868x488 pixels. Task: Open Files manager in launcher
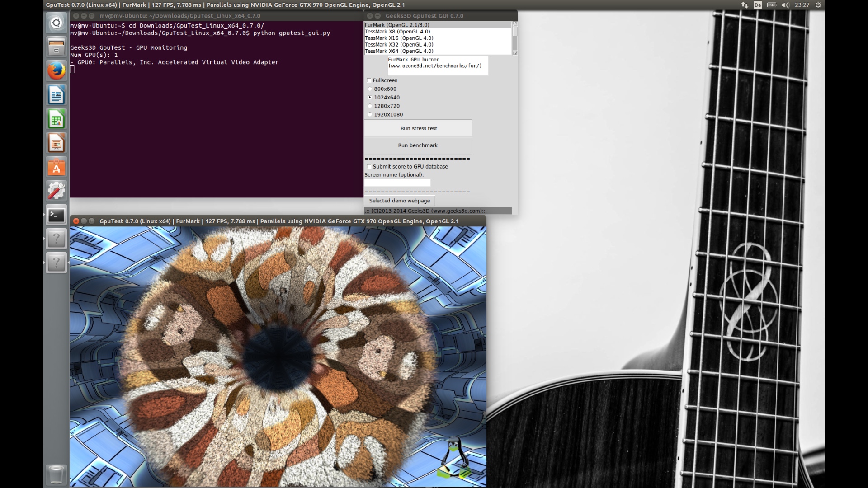coord(56,47)
